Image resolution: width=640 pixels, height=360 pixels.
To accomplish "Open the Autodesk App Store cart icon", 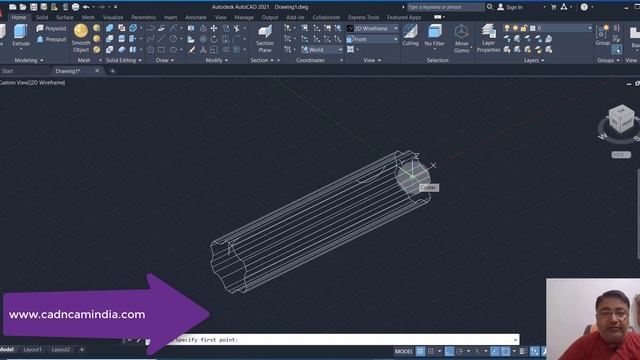I will click(553, 7).
